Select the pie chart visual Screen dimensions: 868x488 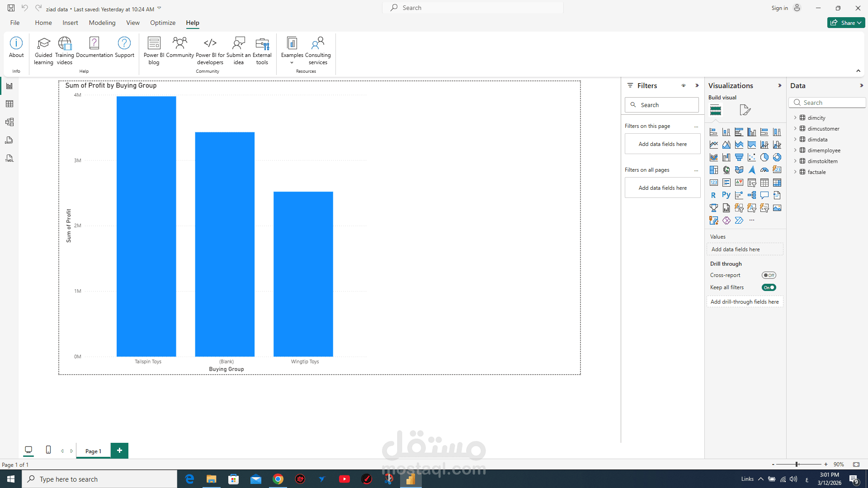[x=764, y=158]
